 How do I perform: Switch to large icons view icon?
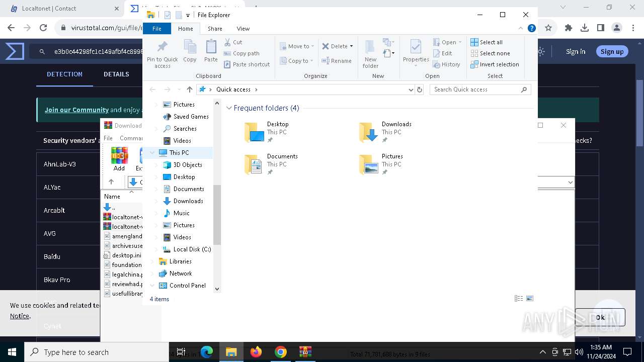pyautogui.click(x=530, y=299)
